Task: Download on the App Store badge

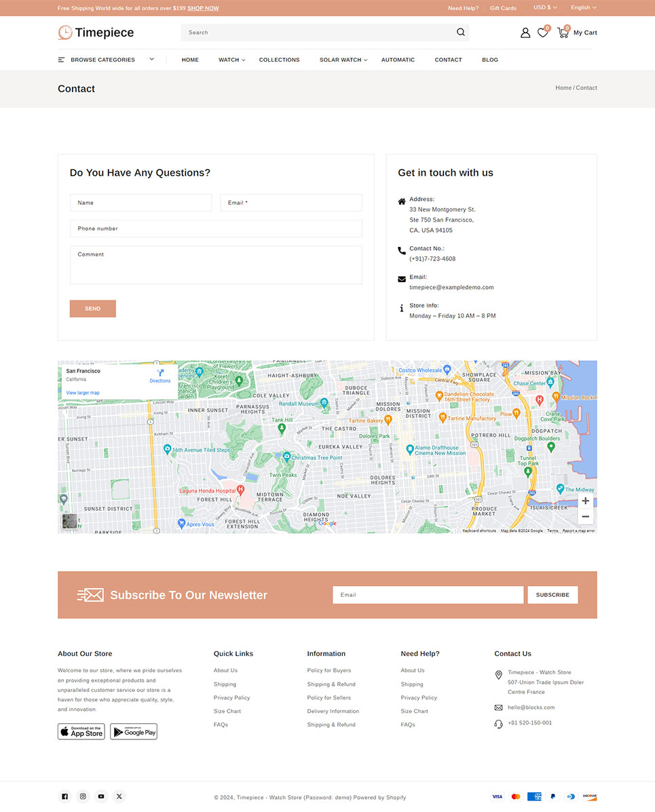Action: pos(81,731)
